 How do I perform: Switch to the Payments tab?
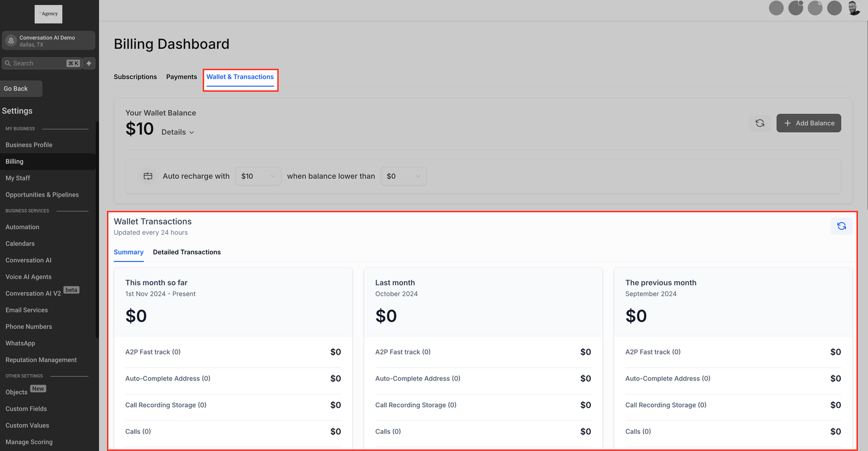pos(181,77)
